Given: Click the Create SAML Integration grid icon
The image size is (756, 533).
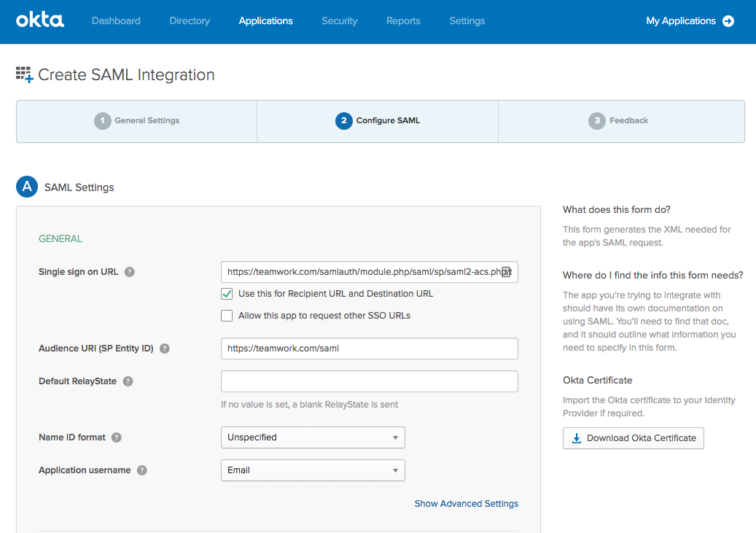Looking at the screenshot, I should (x=24, y=75).
